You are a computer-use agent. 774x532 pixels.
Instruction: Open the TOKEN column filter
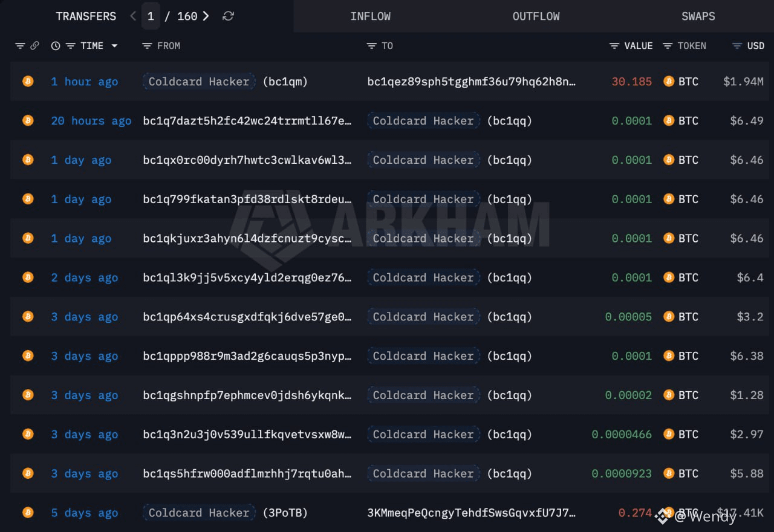(668, 46)
